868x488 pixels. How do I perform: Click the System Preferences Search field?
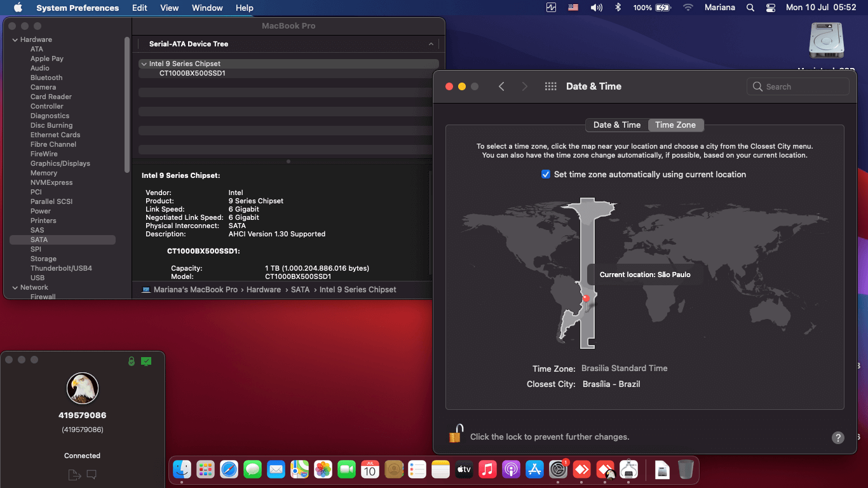[798, 86]
